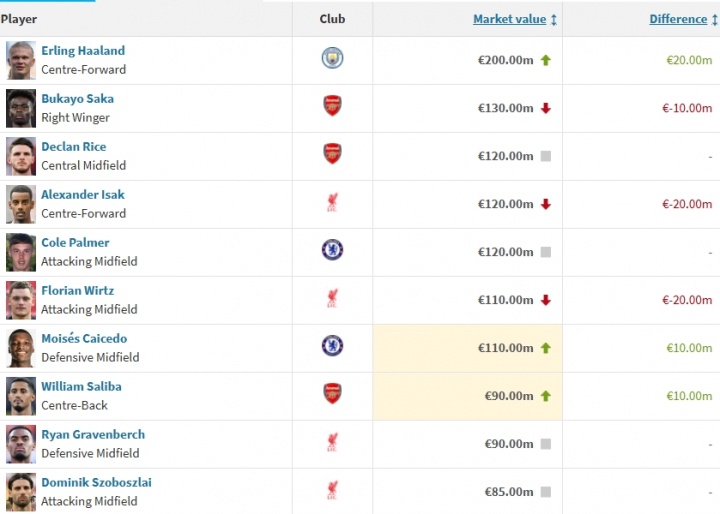Sort table by Market value column
The image size is (720, 514).
point(509,19)
